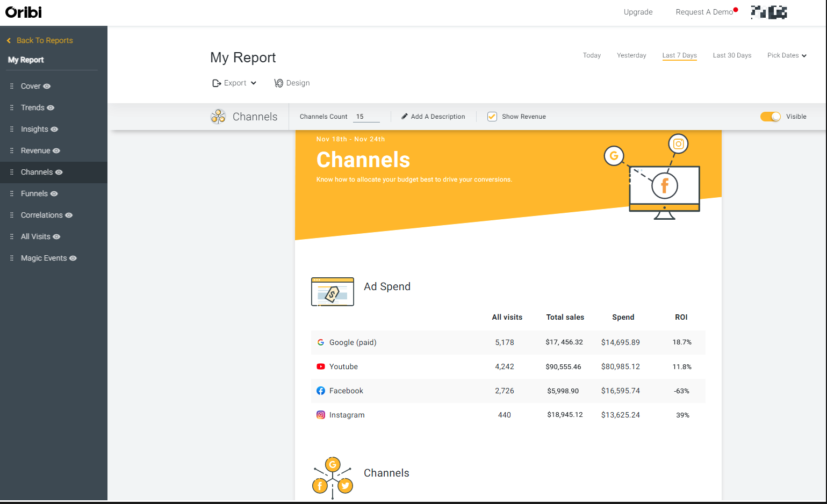Click the user avatar in the header
827x504 pixels.
[769, 12]
